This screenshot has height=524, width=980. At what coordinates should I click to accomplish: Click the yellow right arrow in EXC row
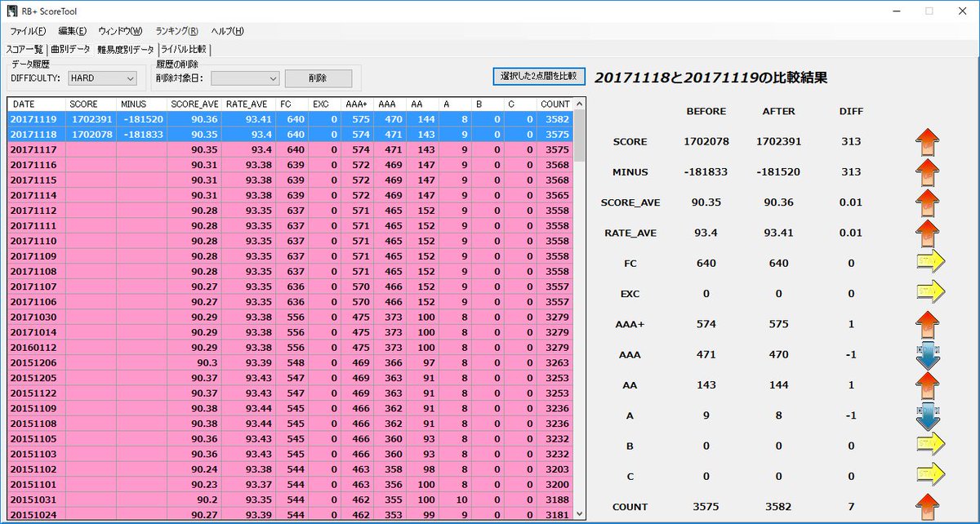tap(929, 293)
